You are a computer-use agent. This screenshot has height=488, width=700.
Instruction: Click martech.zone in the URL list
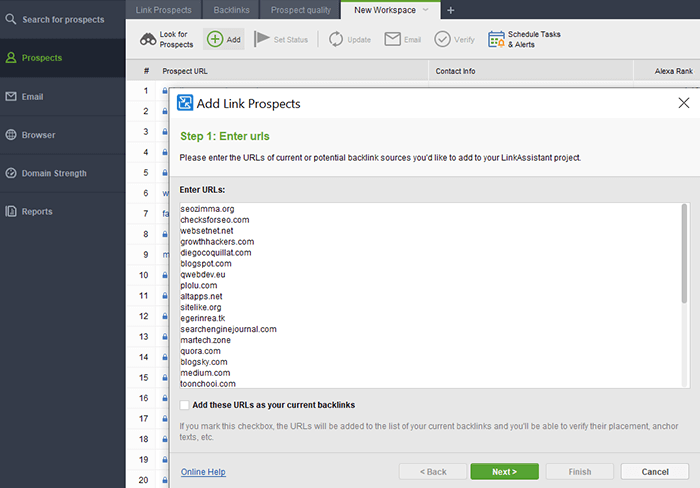[205, 340]
